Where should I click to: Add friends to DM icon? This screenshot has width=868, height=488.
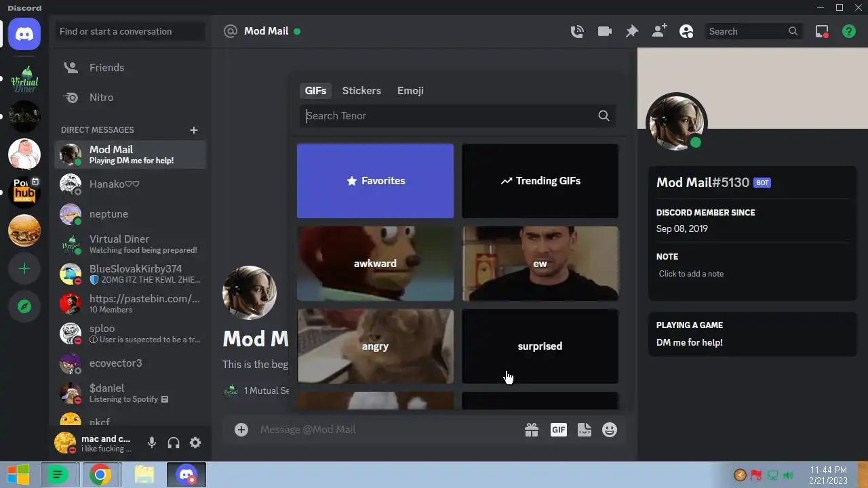(659, 31)
